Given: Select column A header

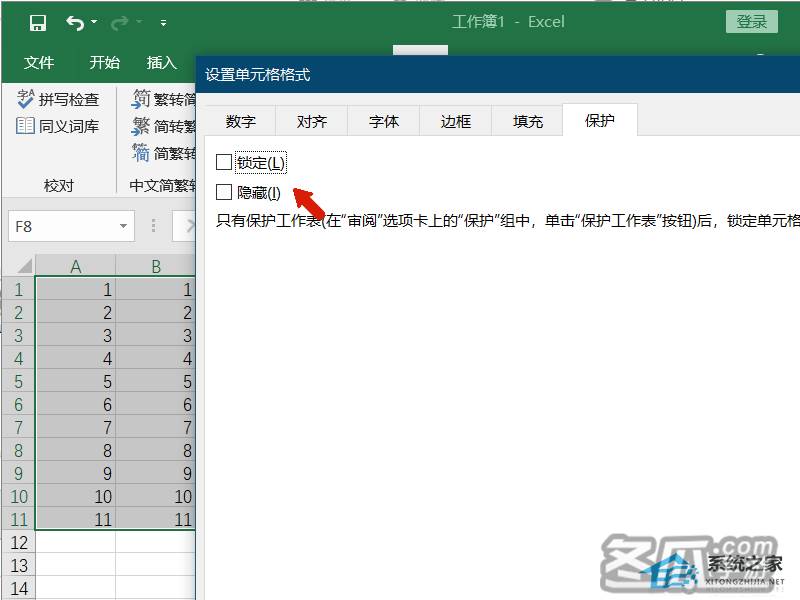Looking at the screenshot, I should [76, 266].
